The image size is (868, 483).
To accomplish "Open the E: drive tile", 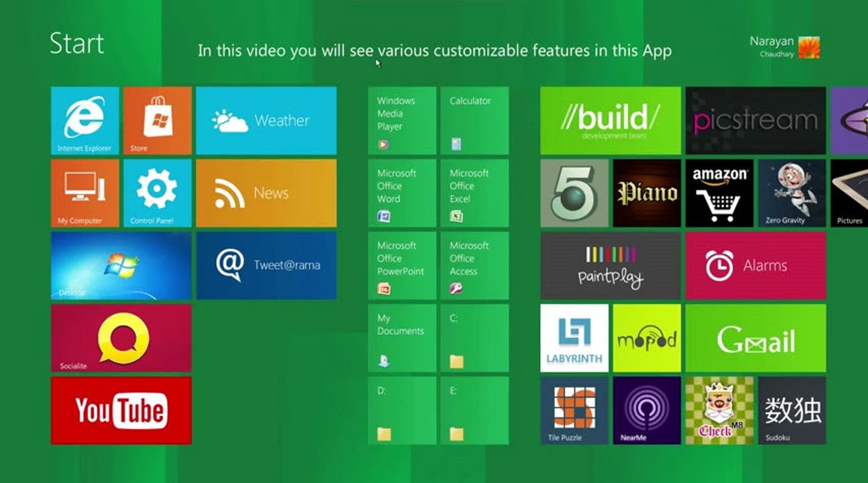I will [475, 411].
